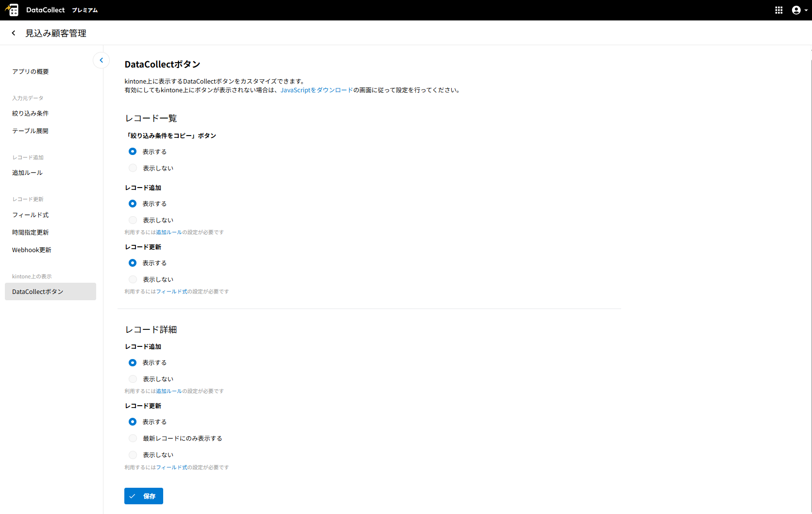Select 表示しない for 絞り込み条件をコピー button

tap(133, 168)
